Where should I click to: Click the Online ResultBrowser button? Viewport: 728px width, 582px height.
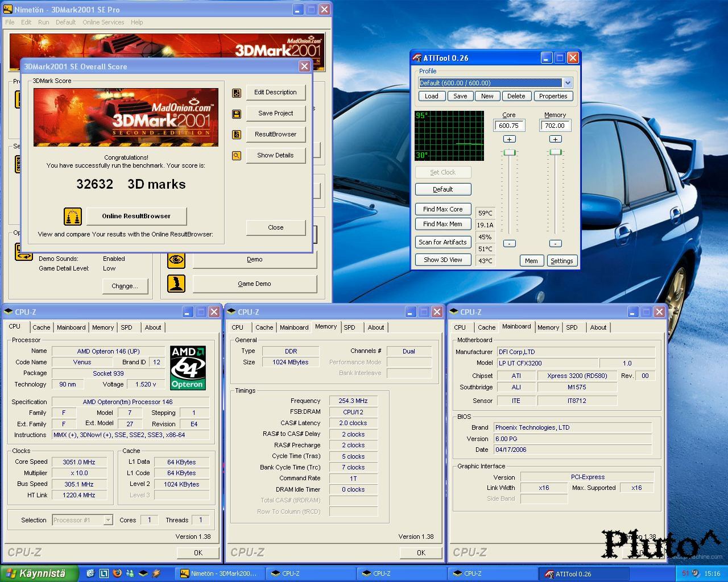pos(136,216)
